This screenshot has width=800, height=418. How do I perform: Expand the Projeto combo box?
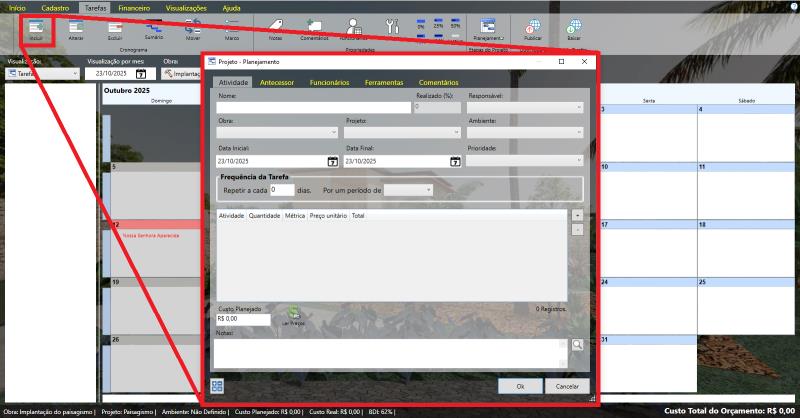(402, 132)
